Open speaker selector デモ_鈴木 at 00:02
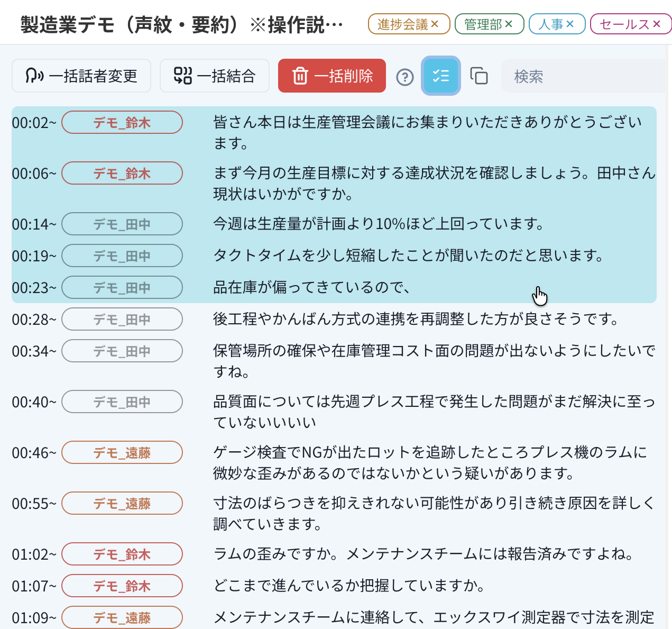 (122, 123)
